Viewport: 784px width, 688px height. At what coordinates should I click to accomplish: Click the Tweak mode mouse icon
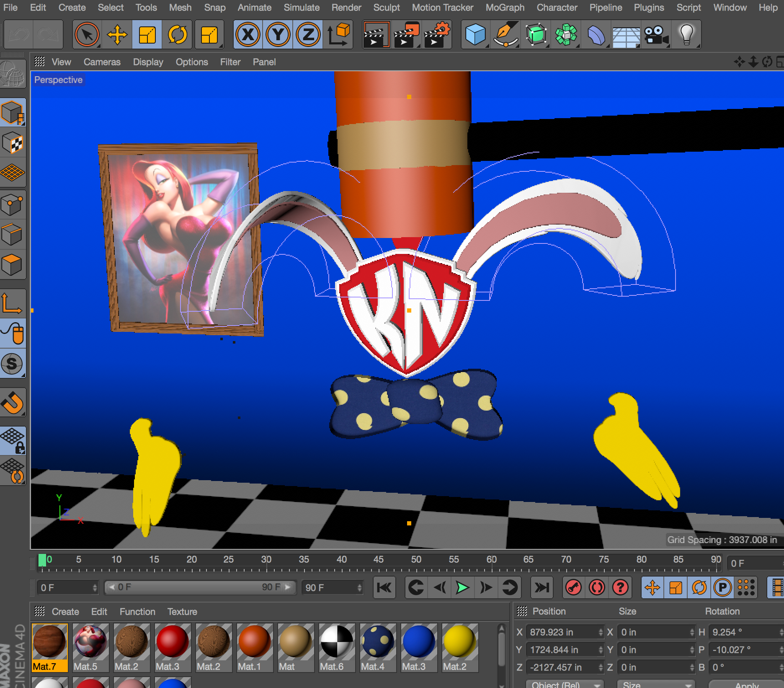pos(13,333)
